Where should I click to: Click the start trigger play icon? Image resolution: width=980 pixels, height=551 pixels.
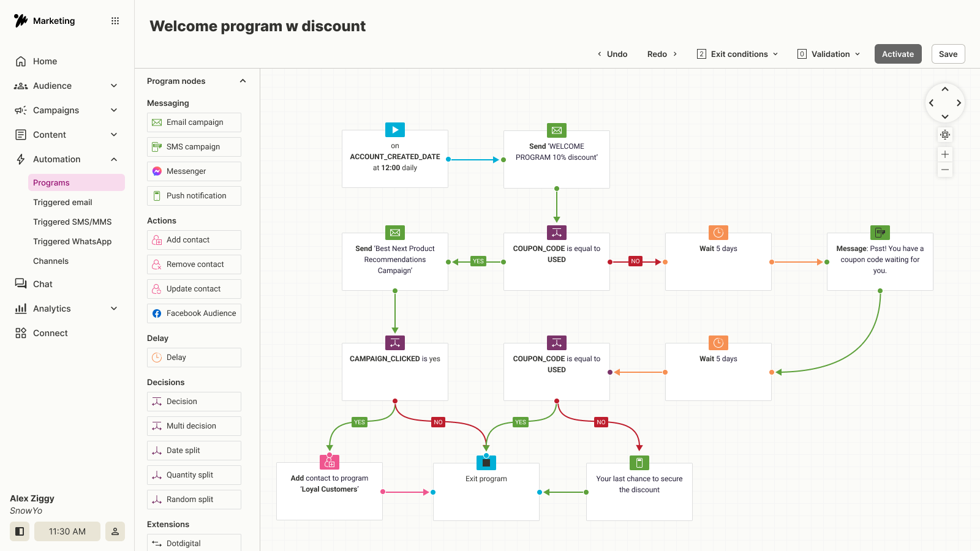click(x=395, y=130)
